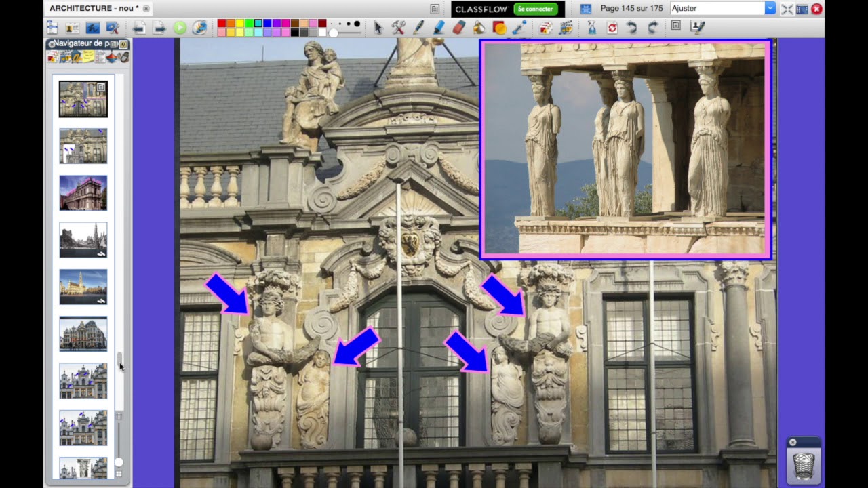Click the Redo arrow

(652, 28)
